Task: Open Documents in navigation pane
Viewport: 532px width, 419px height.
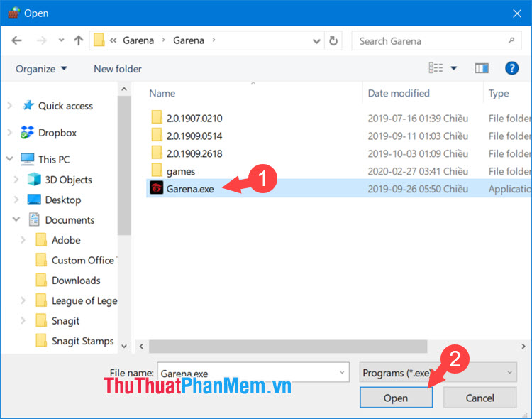Action: pyautogui.click(x=70, y=220)
